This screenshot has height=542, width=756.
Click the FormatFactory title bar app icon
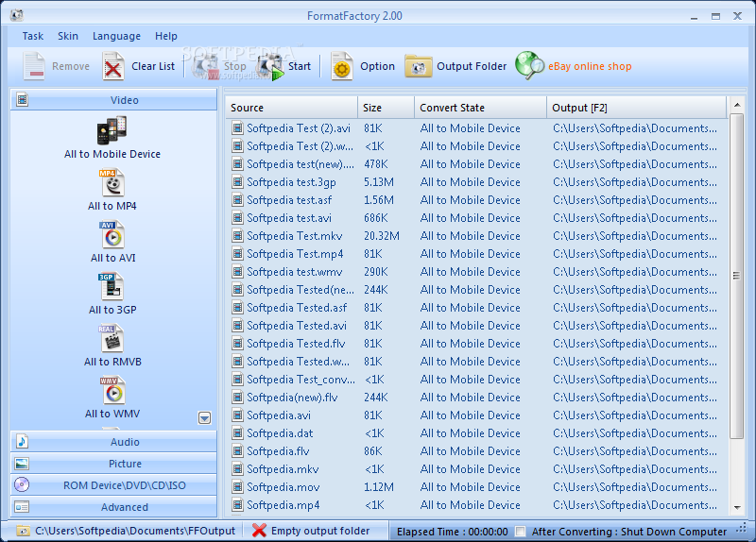pos(17,15)
